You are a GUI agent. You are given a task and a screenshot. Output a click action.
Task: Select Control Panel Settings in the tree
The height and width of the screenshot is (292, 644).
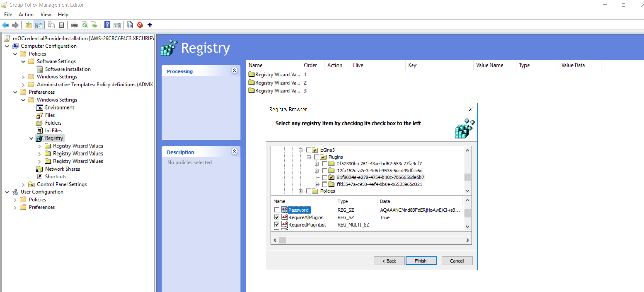(x=62, y=184)
